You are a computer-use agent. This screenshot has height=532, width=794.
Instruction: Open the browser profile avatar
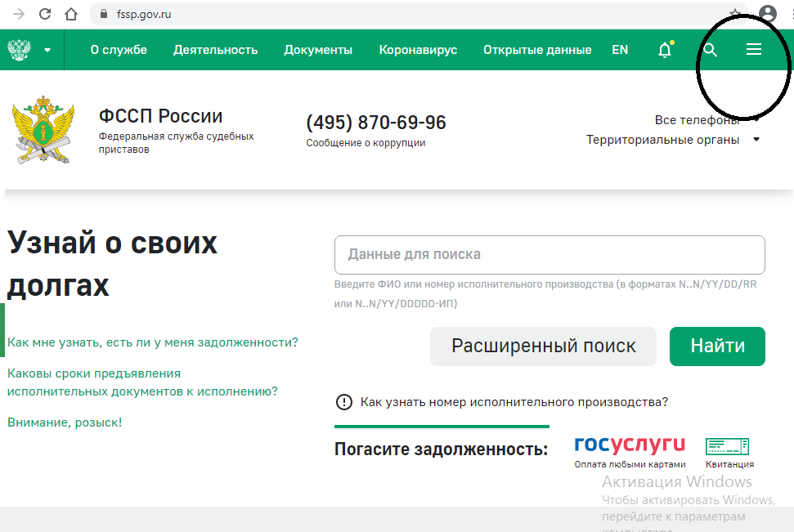pos(768,14)
